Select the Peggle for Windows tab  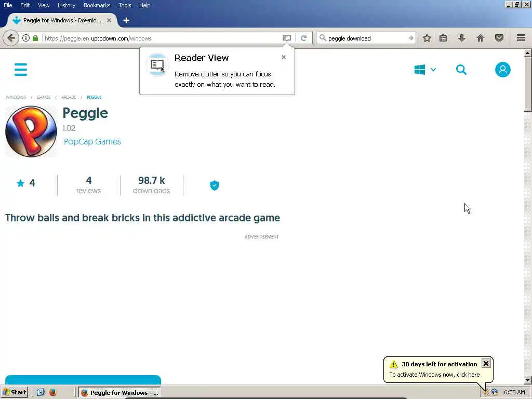point(62,20)
